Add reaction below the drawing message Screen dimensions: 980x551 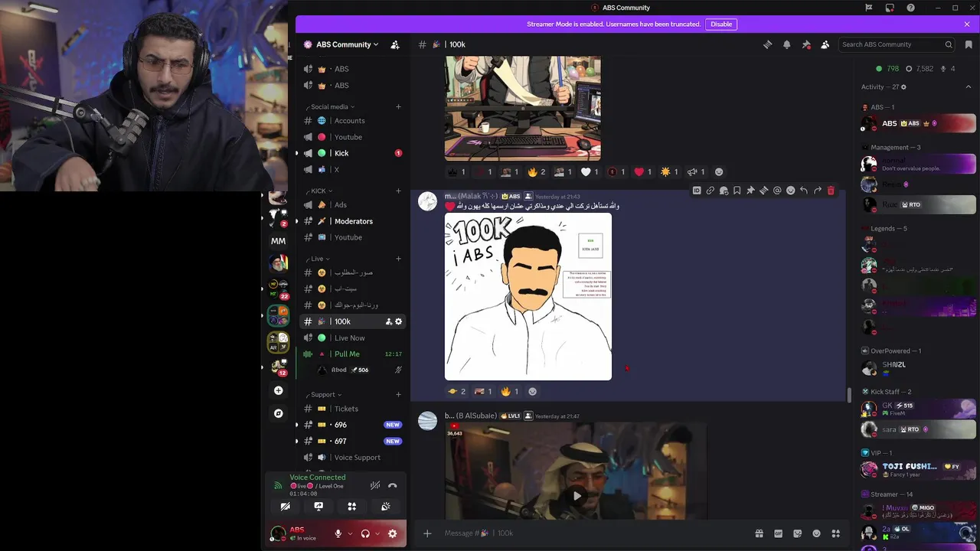pyautogui.click(x=533, y=391)
